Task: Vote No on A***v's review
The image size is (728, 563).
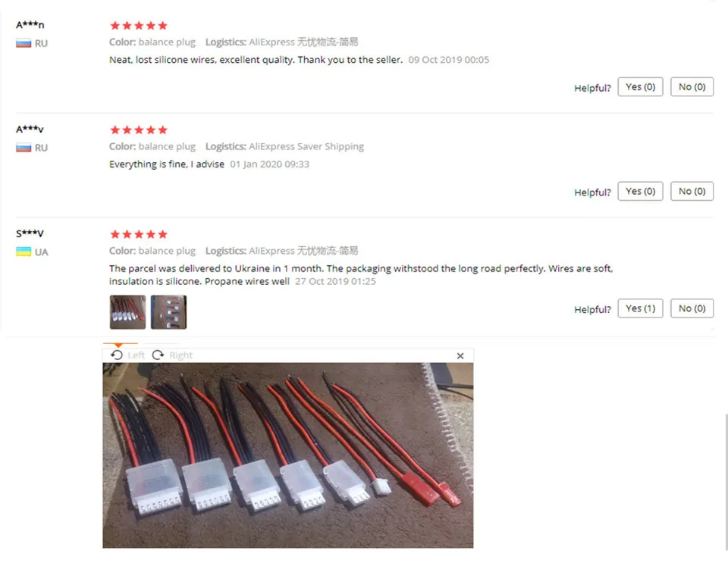Action: point(692,191)
